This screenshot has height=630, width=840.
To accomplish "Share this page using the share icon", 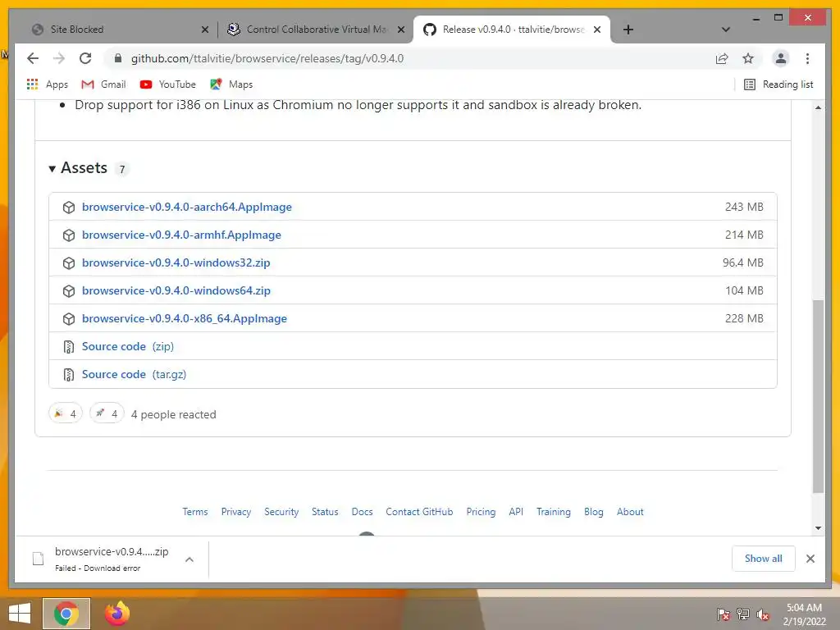I will coord(722,58).
